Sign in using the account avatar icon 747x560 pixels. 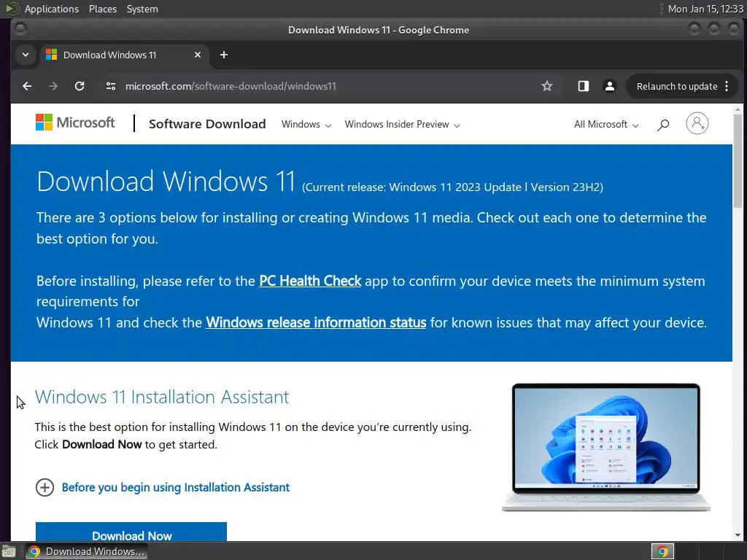point(697,123)
